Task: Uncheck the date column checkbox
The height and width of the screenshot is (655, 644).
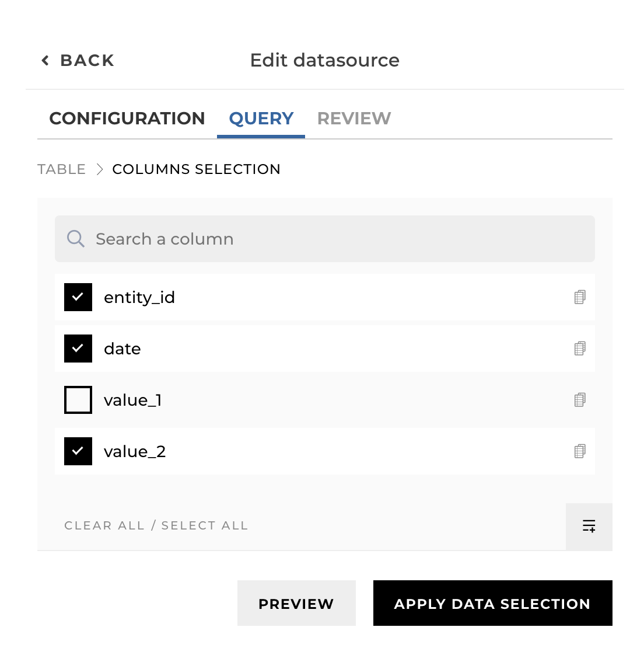Action: (x=78, y=349)
